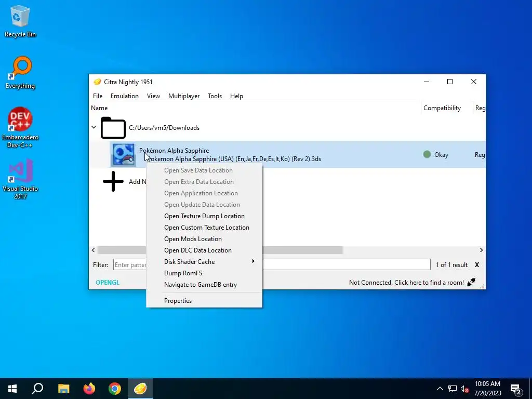Click the taskbar clock and date

[x=487, y=389]
